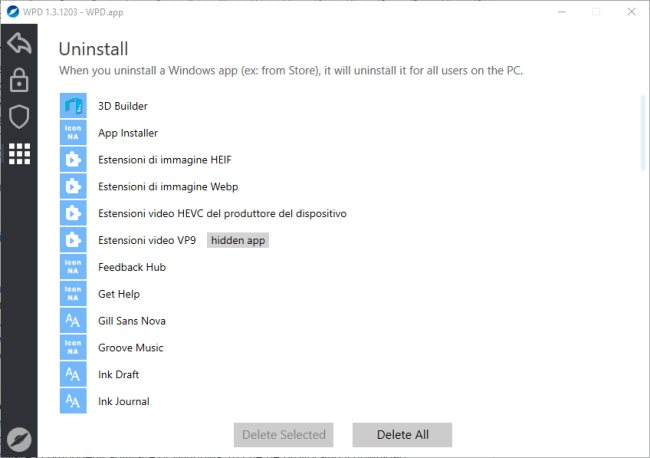Choose "Estensioni di immagine Webp" entry
Image resolution: width=650 pixels, height=458 pixels.
168,187
